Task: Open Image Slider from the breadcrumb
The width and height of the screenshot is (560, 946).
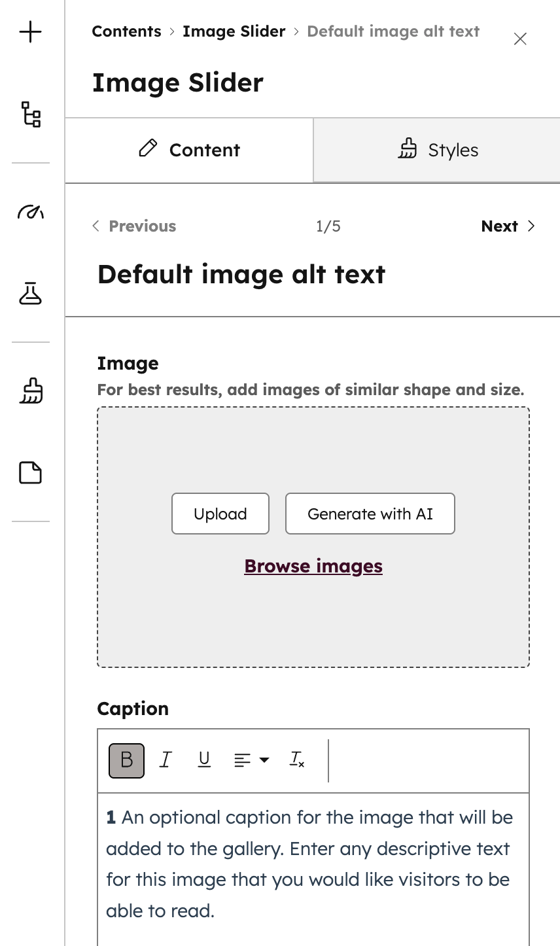Action: 234,31
